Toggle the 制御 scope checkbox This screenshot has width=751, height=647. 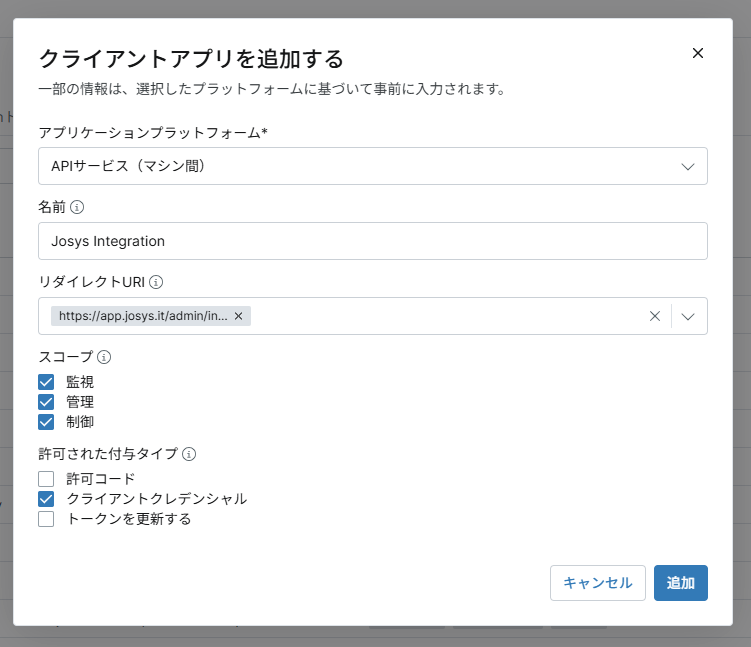[46, 422]
